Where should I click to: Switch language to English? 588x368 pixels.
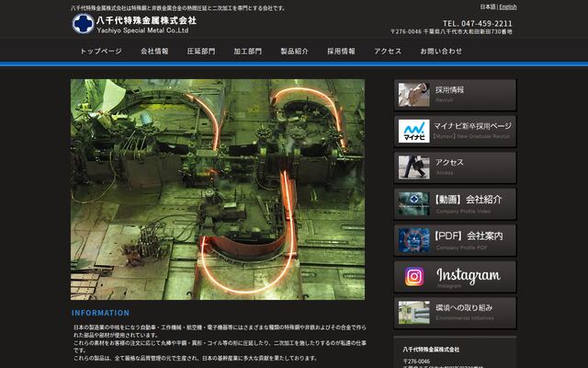[x=508, y=6]
